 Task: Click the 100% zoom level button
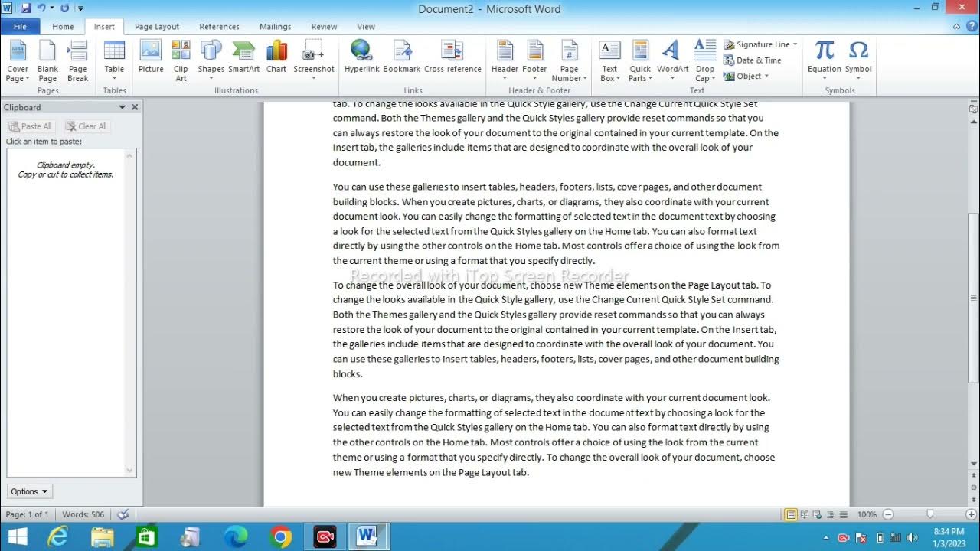point(867,514)
